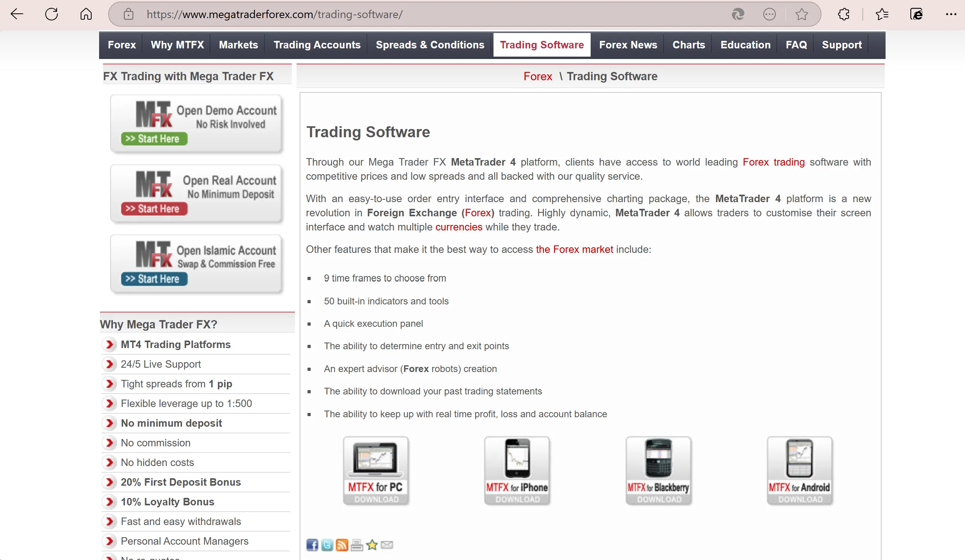Start Here on Open Demo Account
This screenshot has width=965, height=560.
(x=154, y=139)
